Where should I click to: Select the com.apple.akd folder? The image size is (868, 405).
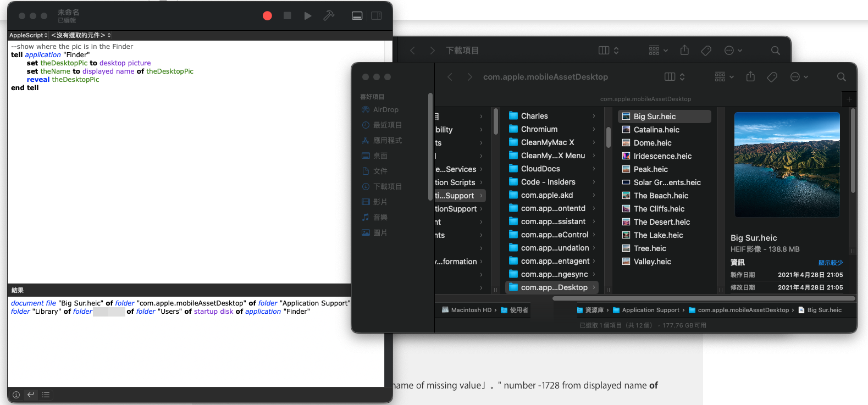click(552, 195)
